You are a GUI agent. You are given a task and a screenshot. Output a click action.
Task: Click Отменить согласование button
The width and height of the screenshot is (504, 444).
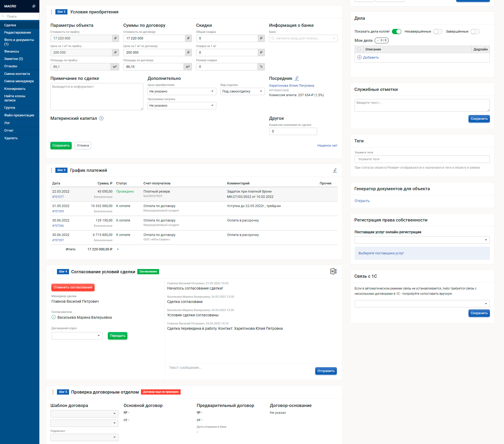point(73,287)
